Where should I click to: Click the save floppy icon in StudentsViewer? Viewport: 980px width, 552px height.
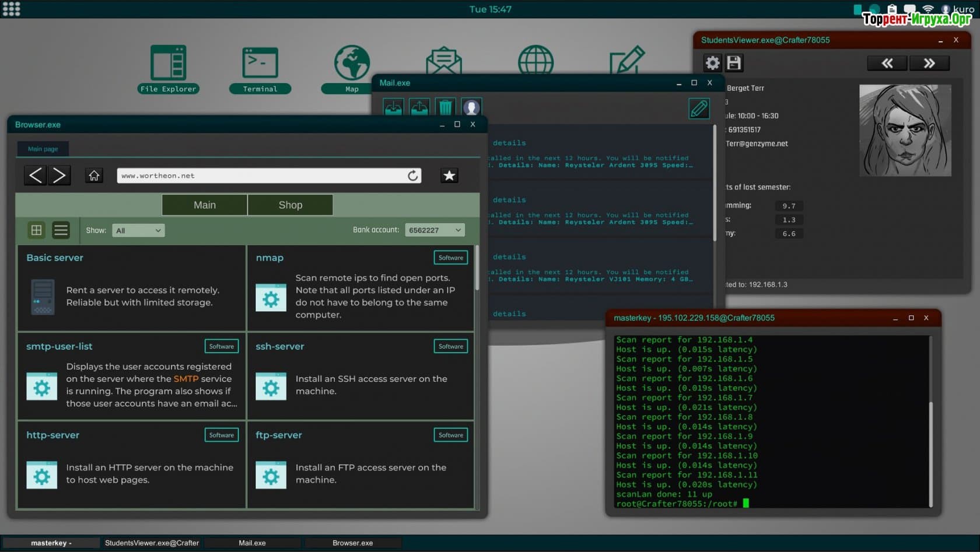[x=734, y=63]
